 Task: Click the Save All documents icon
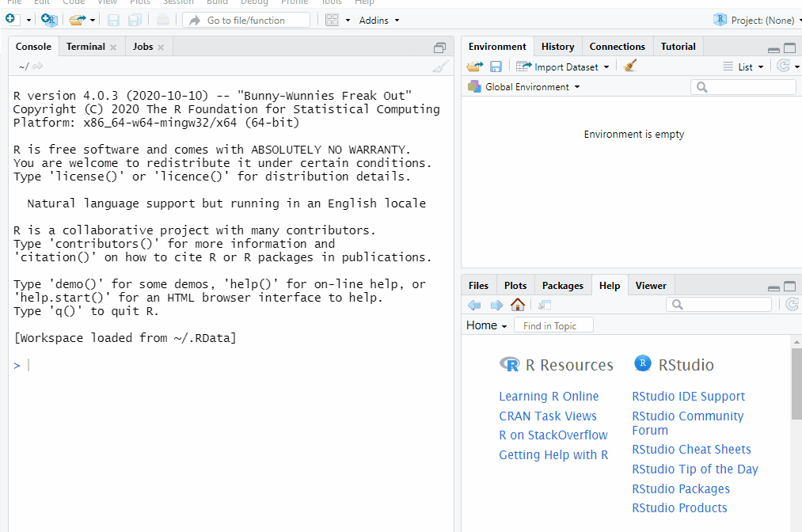pyautogui.click(x=135, y=20)
